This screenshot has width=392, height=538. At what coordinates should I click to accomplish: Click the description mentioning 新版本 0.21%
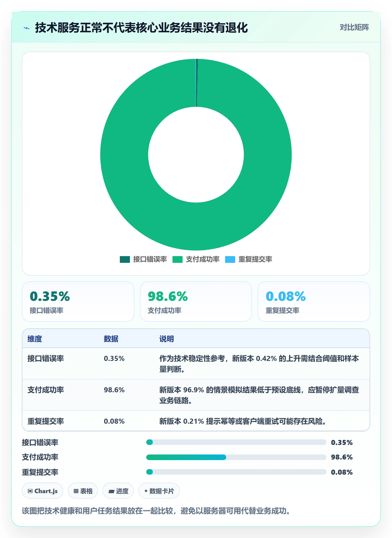(242, 421)
